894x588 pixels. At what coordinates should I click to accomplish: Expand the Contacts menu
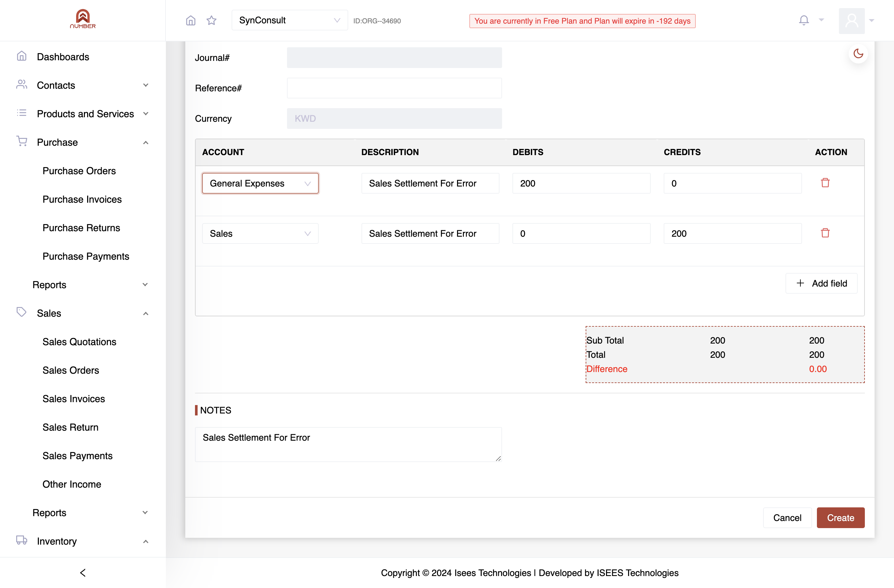point(83,85)
